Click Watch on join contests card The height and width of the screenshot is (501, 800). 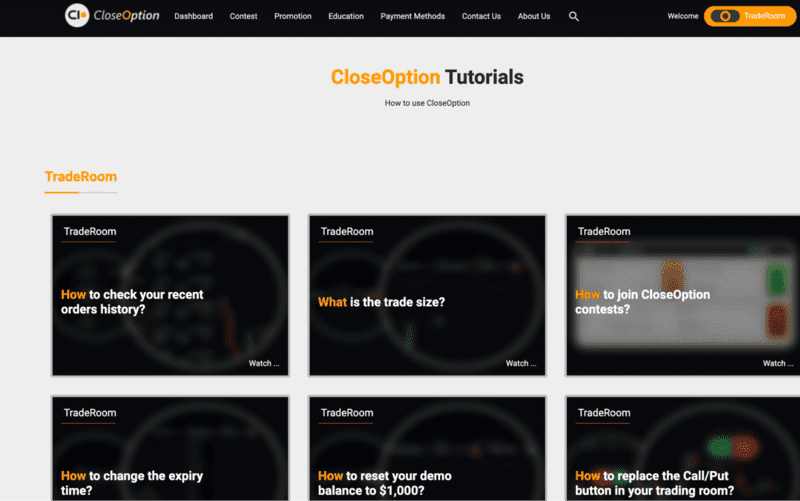(778, 363)
